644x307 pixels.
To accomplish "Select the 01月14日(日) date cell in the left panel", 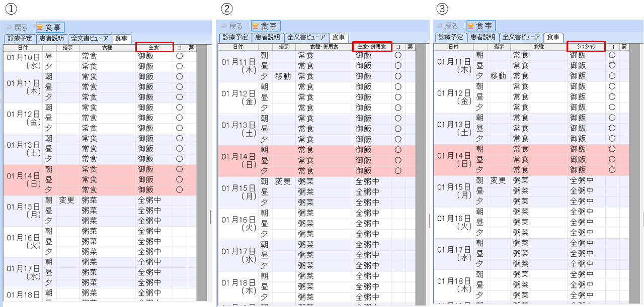I will tap(23, 179).
